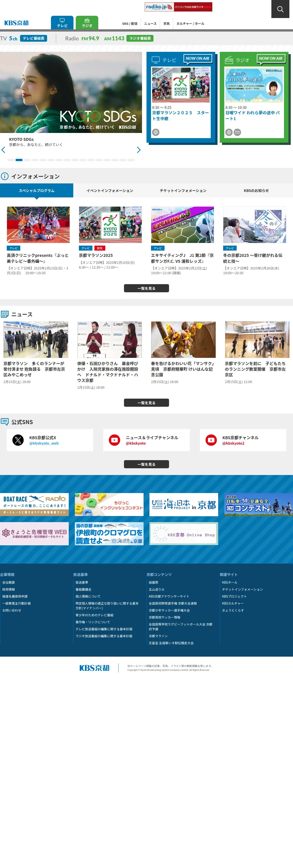Open 高須クリニックpresents program thumbnail
The height and width of the screenshot is (868, 293).
pyautogui.click(x=38, y=225)
